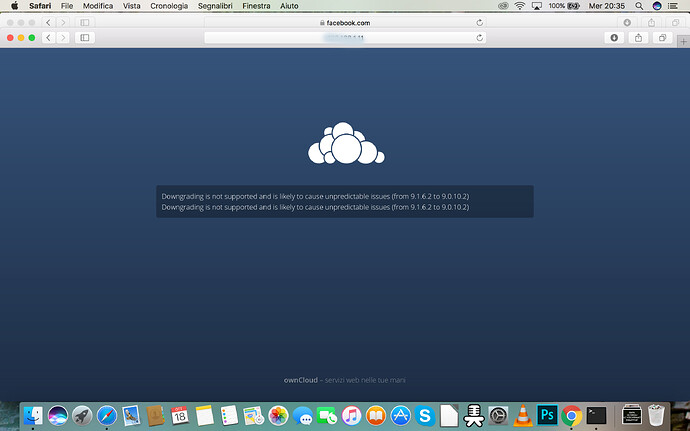Image resolution: width=690 pixels, height=431 pixels.
Task: Open Photos in the Dock
Action: [278, 415]
